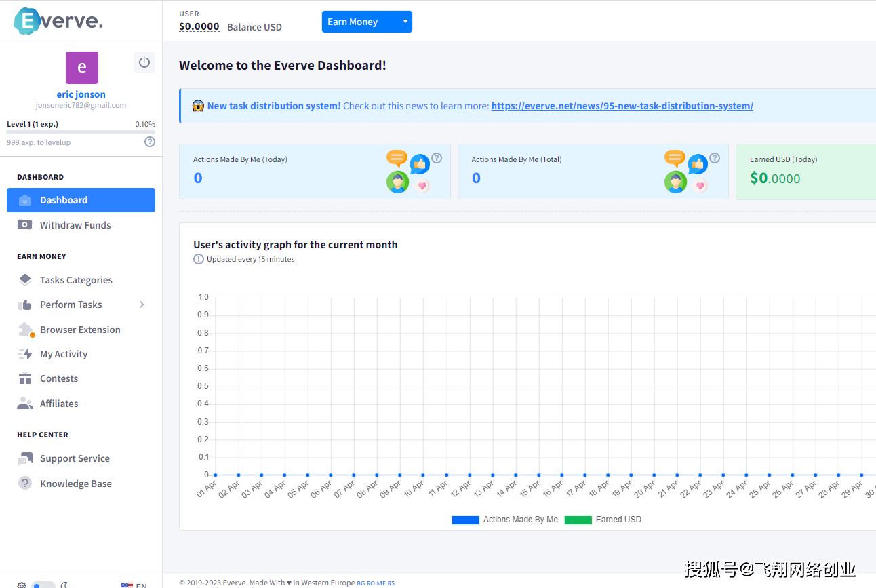Image resolution: width=876 pixels, height=588 pixels.
Task: Click the Everve logo
Action: coord(58,20)
